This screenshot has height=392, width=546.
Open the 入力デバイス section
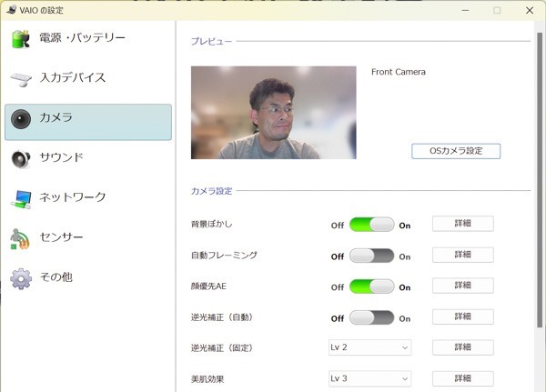pos(73,77)
